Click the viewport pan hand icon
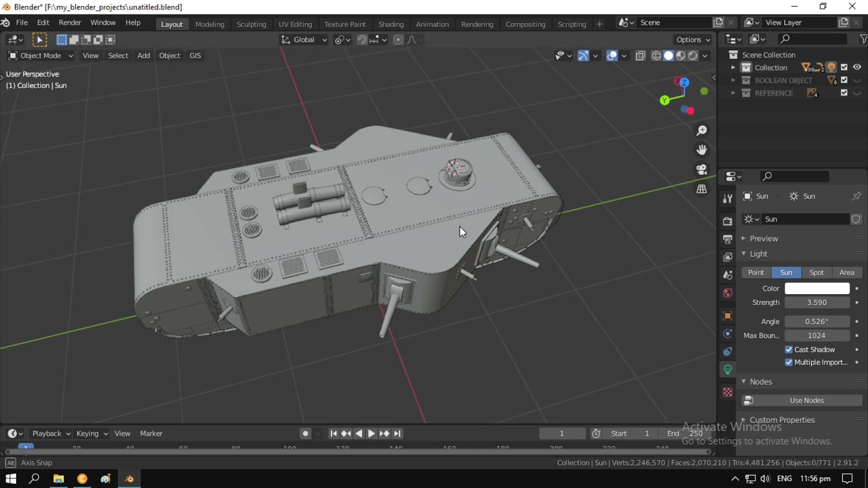868x488 pixels. [702, 150]
